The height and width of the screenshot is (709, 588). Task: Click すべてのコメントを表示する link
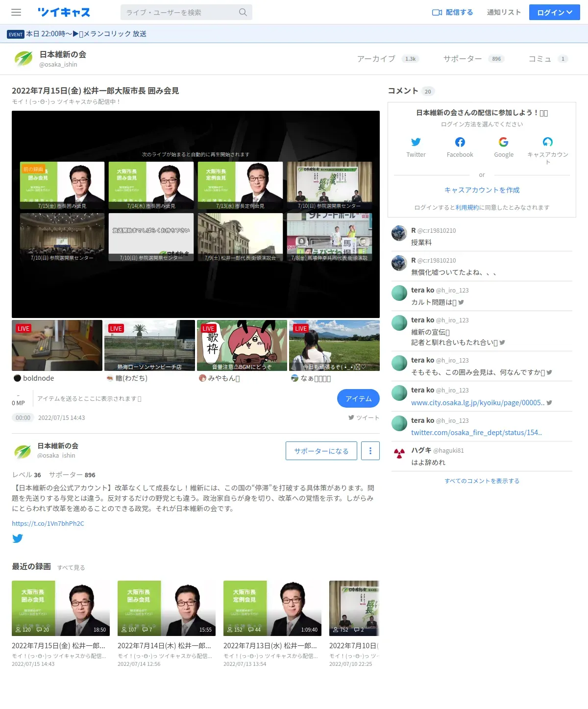click(x=482, y=481)
